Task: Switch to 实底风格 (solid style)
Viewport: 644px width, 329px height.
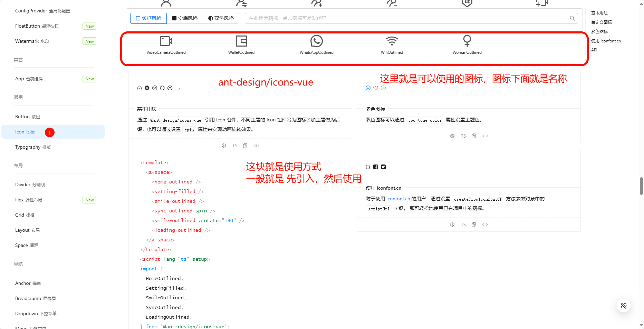Action: [x=185, y=18]
